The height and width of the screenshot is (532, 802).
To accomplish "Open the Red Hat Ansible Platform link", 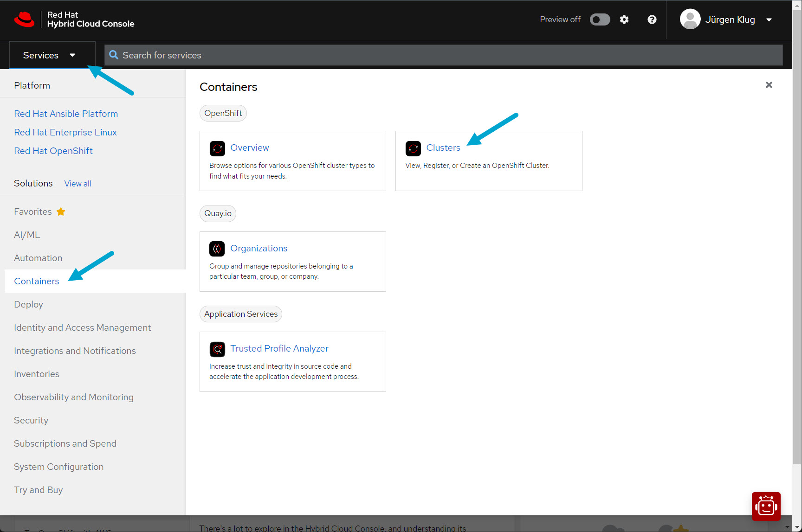I will pos(66,114).
